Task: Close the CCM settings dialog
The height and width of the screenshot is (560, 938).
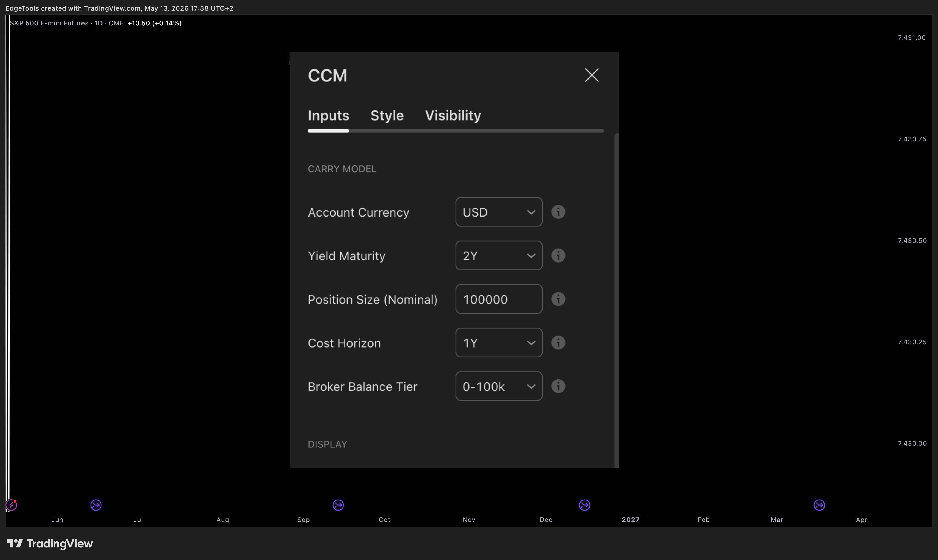Action: pos(591,75)
